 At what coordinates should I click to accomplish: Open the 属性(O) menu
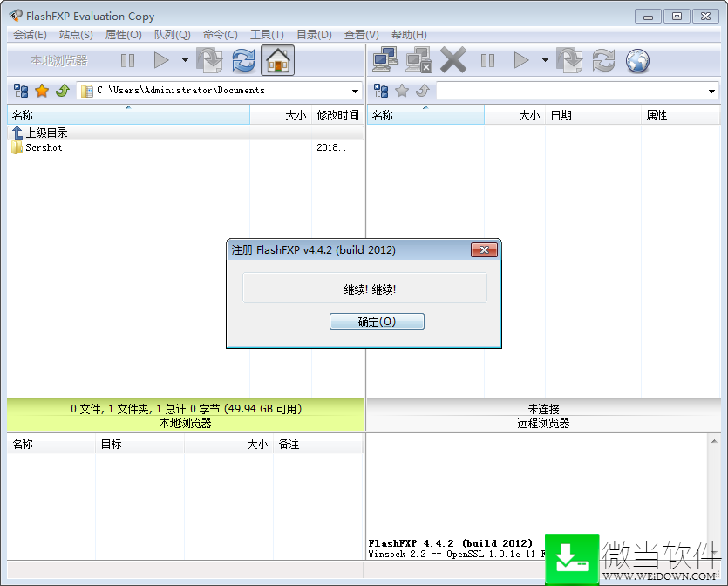pos(123,35)
